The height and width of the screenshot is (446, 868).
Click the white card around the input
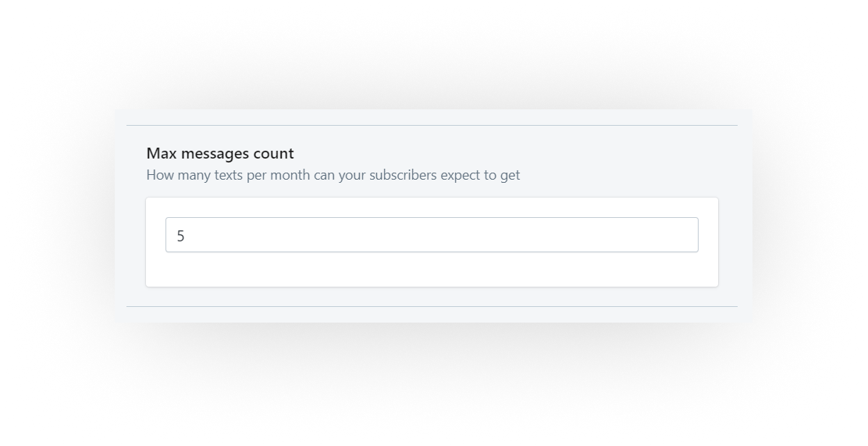click(432, 242)
